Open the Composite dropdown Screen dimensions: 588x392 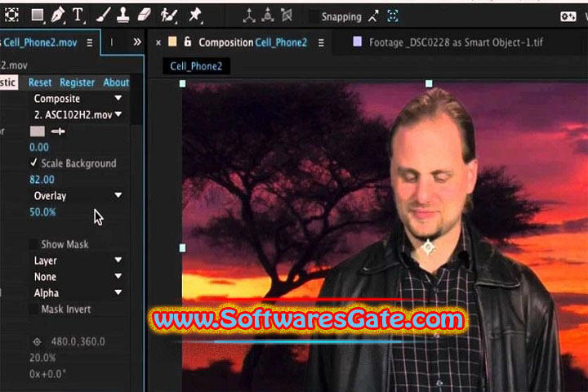coord(78,99)
